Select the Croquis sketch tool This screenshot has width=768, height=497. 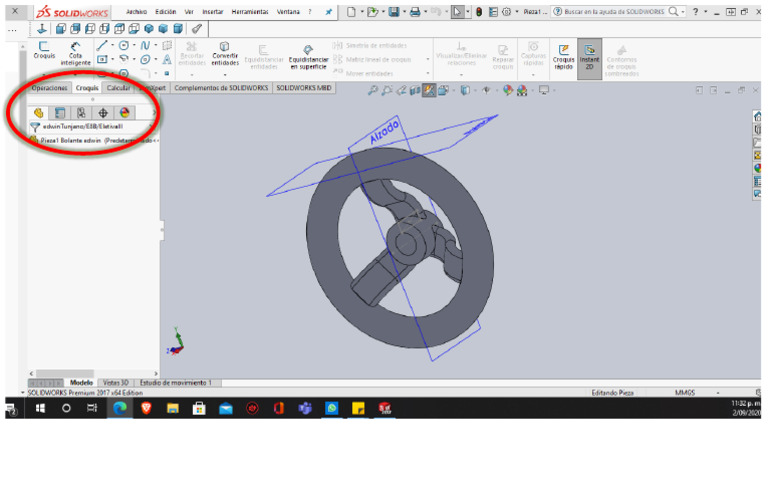tap(44, 51)
